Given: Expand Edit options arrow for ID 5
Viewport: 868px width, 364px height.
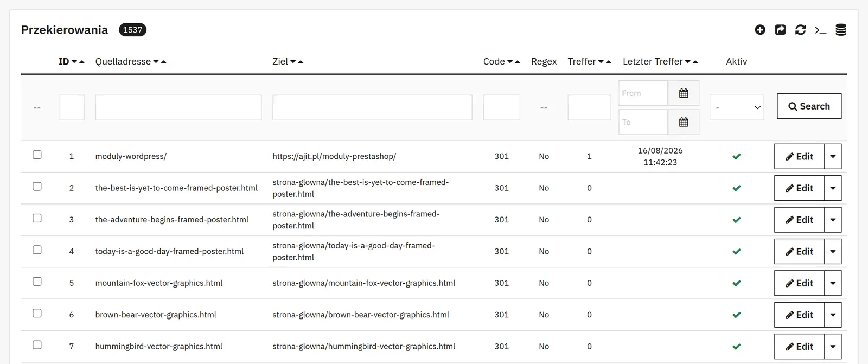Looking at the screenshot, I should click(833, 283).
